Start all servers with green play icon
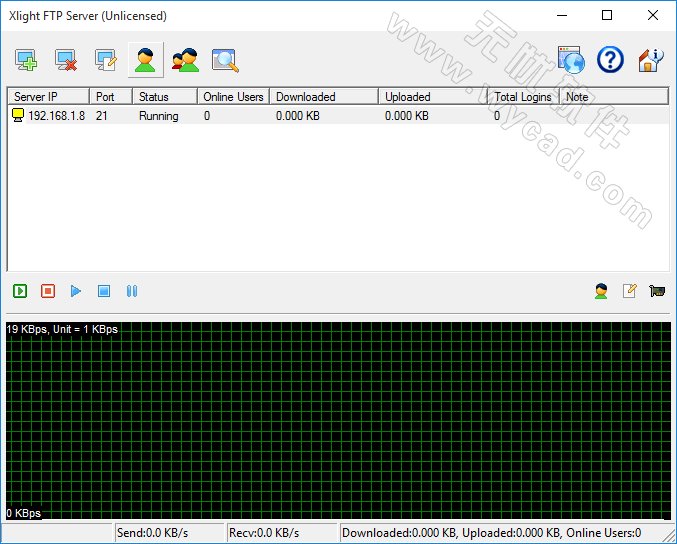Viewport: 677px width, 544px height. [x=20, y=291]
